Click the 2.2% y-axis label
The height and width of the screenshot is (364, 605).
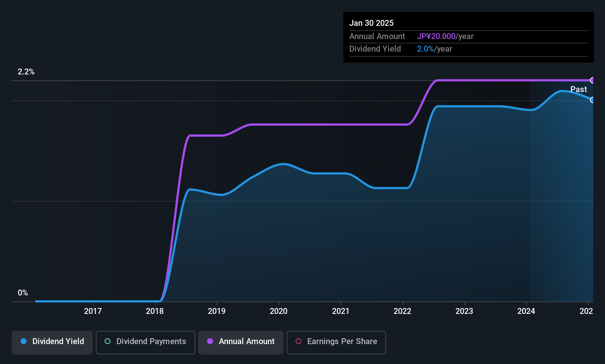click(26, 72)
